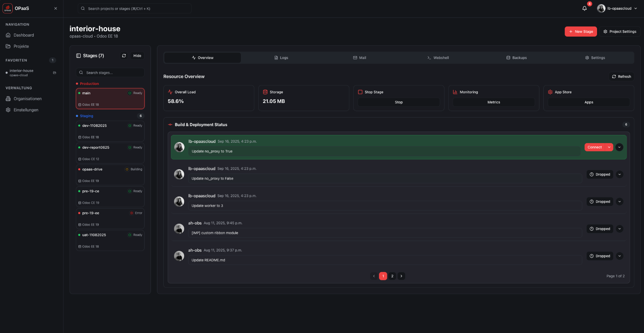Expand the Connect button dropdown arrow
This screenshot has width=644, height=333.
(x=609, y=147)
